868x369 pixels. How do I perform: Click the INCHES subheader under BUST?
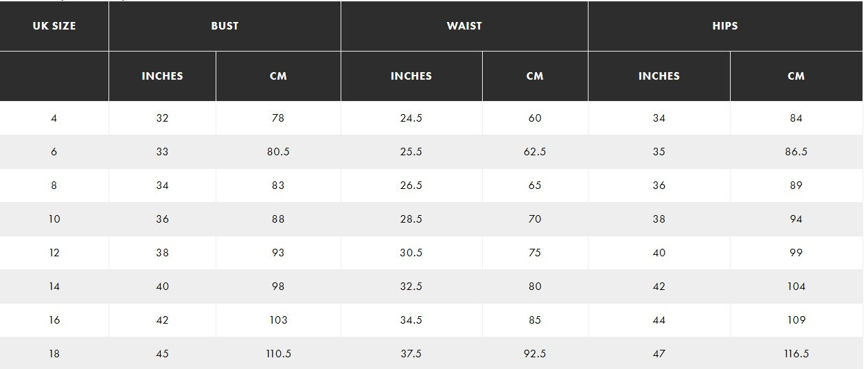(x=162, y=76)
